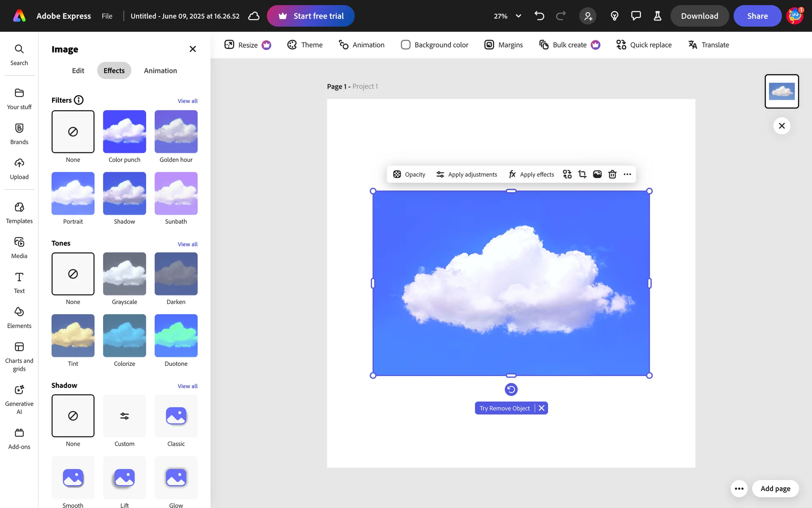
Task: Select None under Tones
Action: coord(73,274)
